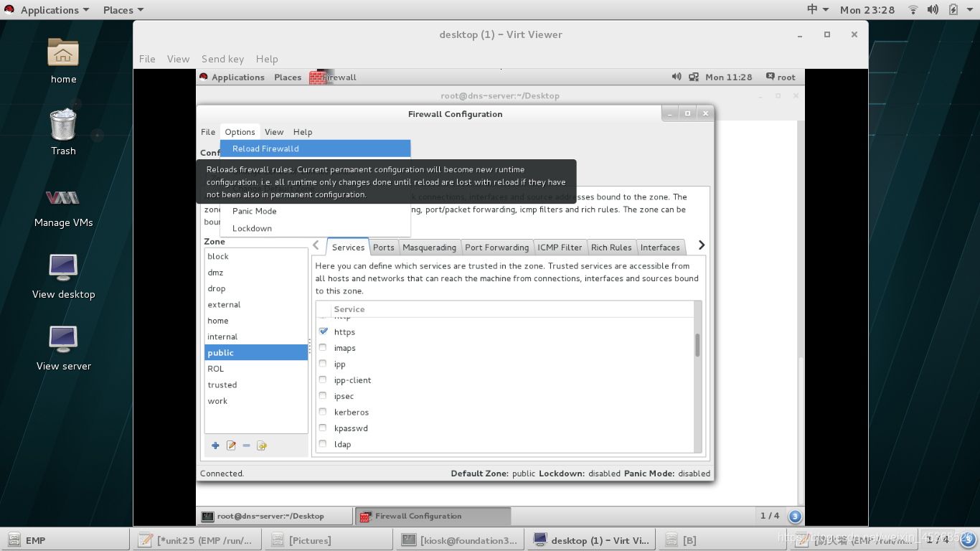
Task: Switch to the Interfaces tab
Action: tap(660, 248)
